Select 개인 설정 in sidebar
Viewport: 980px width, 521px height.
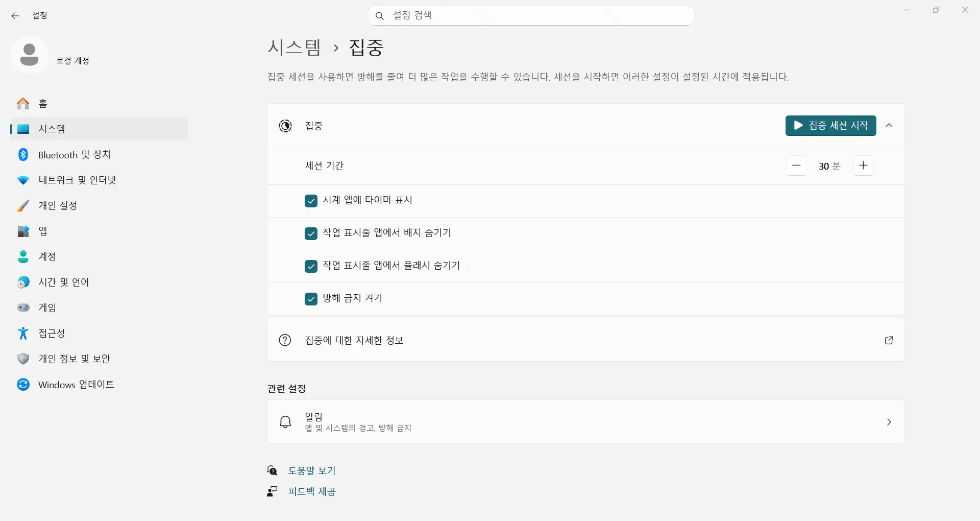coord(58,205)
